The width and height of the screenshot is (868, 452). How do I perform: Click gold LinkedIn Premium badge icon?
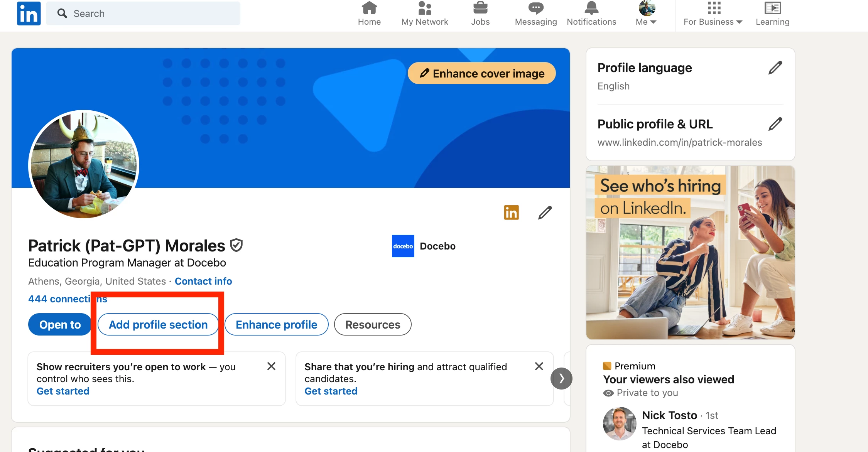coord(511,213)
